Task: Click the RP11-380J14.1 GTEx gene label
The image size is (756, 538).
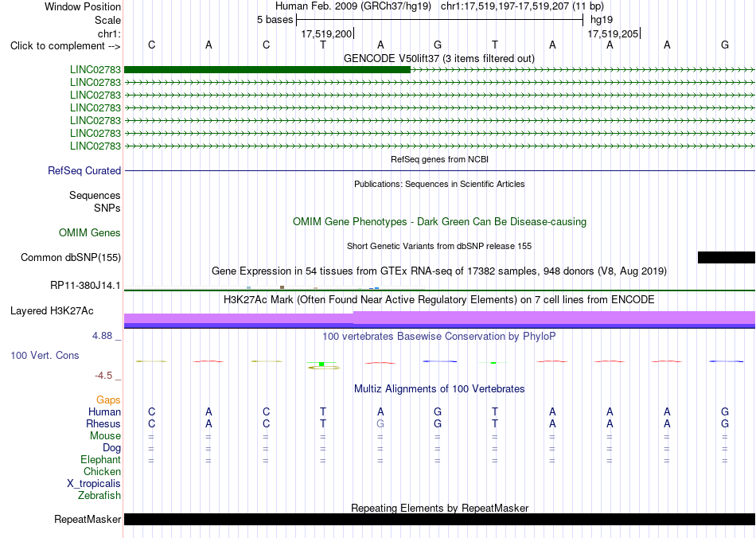Action: (x=85, y=286)
